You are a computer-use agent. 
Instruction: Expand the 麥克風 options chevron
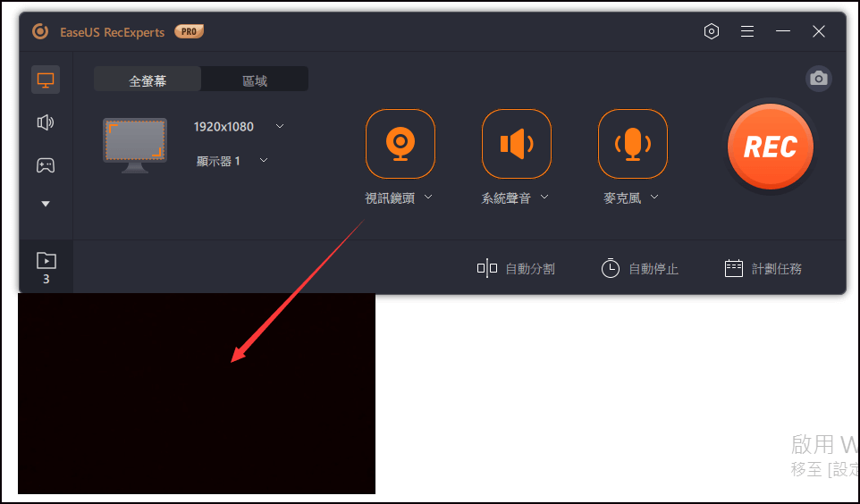pos(654,197)
